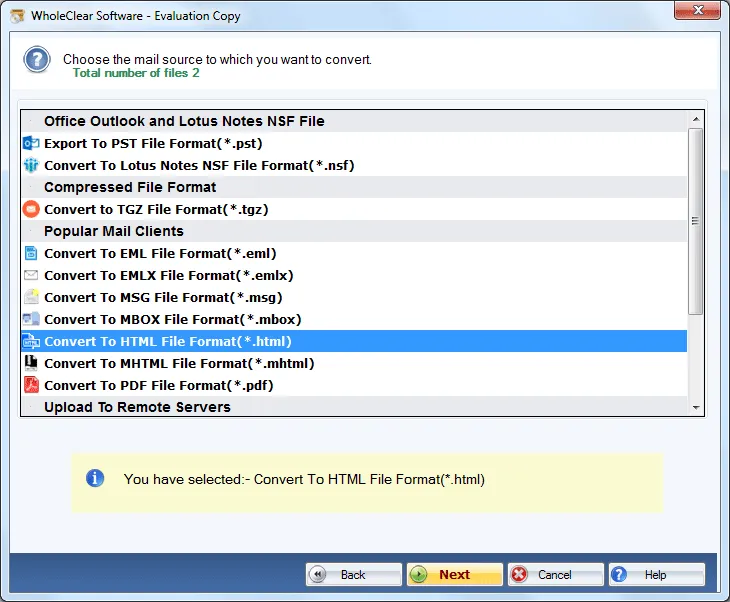Open Help from the bottom bar
The height and width of the screenshot is (602, 730).
656,575
